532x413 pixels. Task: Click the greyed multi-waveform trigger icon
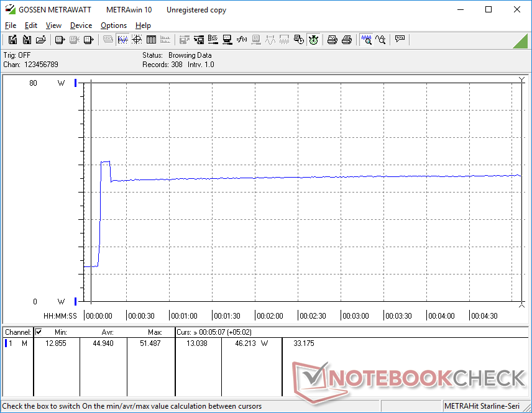[x=284, y=40]
